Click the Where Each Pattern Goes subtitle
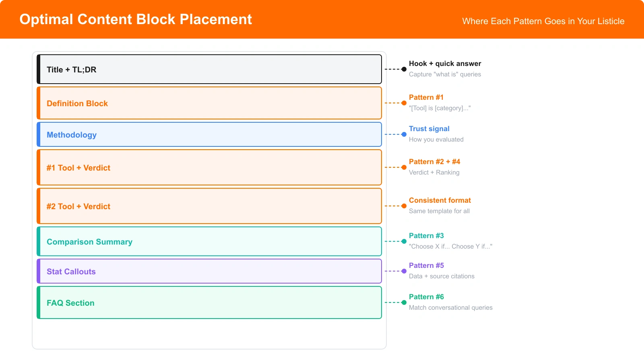644x362 pixels. tap(543, 21)
